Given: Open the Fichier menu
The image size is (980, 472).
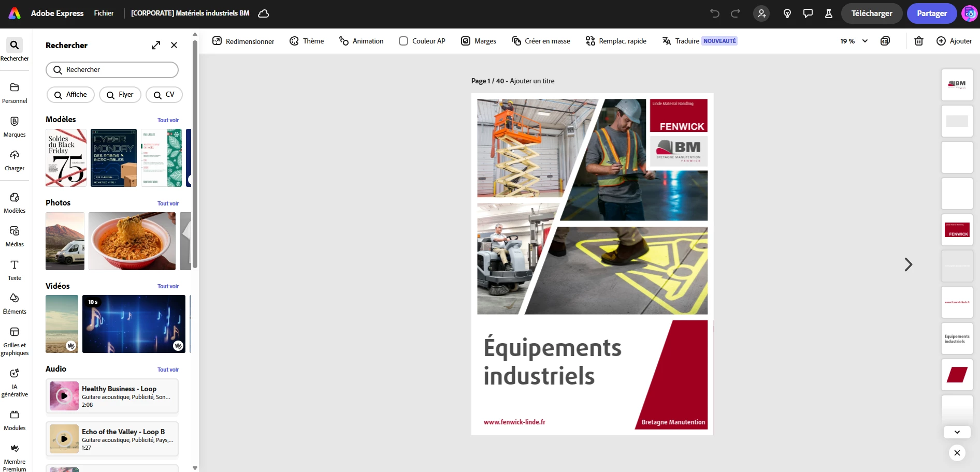Looking at the screenshot, I should [104, 13].
